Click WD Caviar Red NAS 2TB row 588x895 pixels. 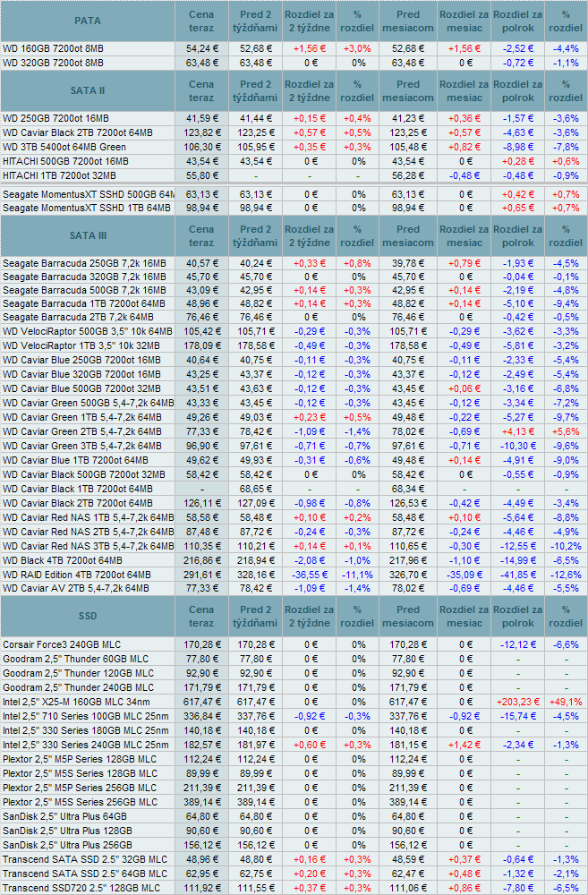294,532
